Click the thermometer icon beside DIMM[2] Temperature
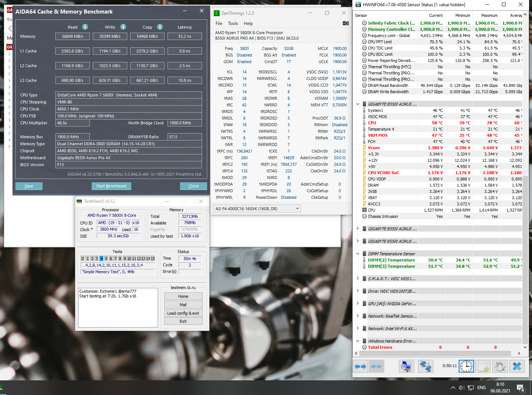The height and width of the screenshot is (395, 532). click(364, 260)
